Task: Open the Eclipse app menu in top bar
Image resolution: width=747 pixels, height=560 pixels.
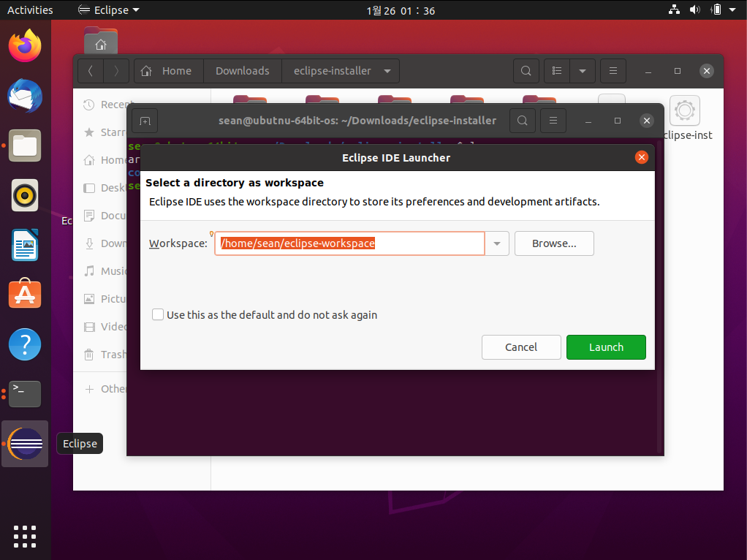Action: coord(109,10)
